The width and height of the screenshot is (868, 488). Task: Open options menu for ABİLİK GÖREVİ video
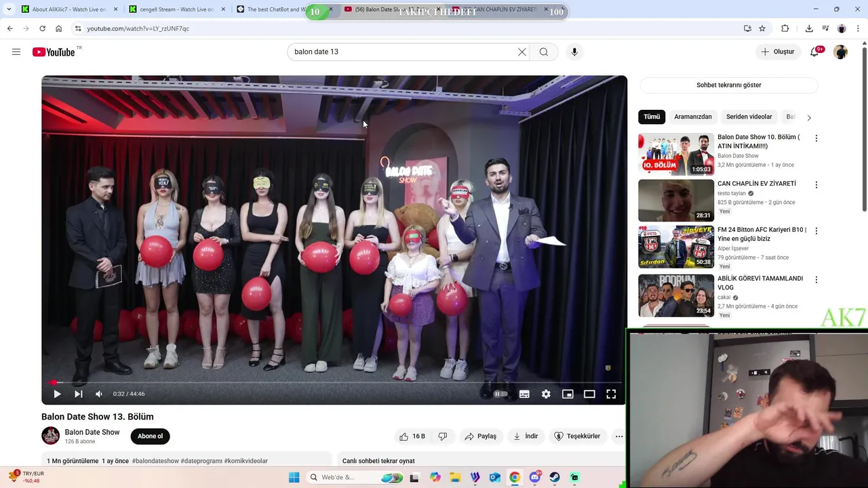pyautogui.click(x=816, y=279)
